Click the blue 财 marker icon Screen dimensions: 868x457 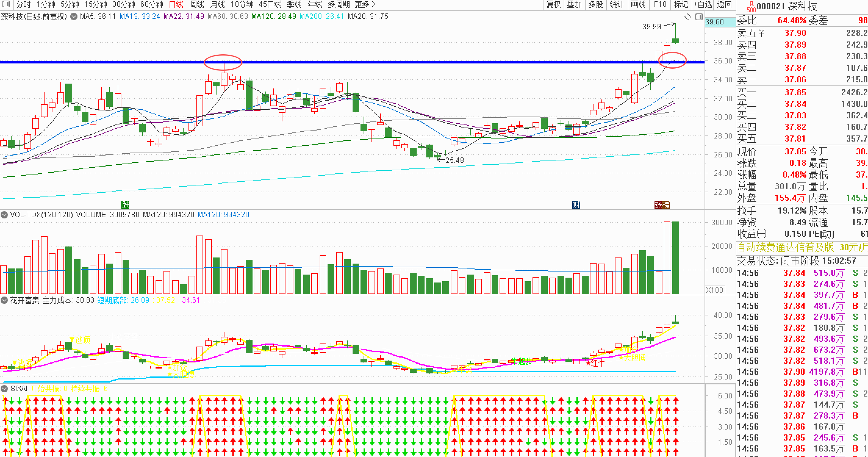(x=576, y=204)
